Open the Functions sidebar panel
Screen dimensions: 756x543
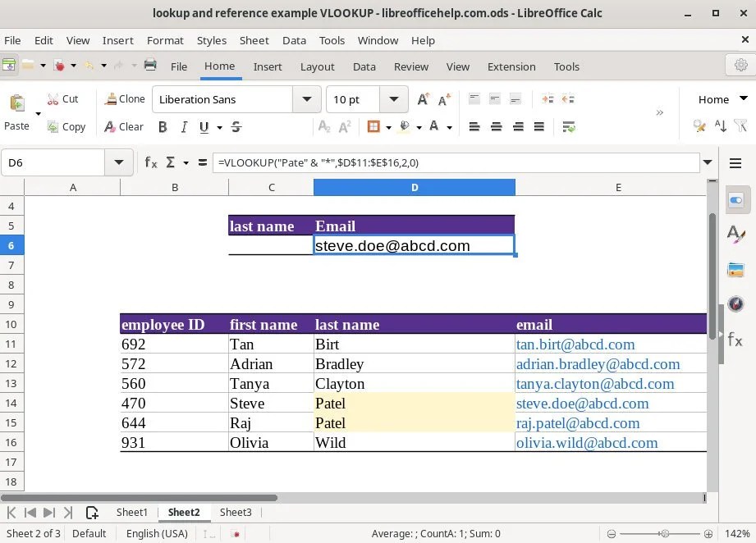pos(735,340)
